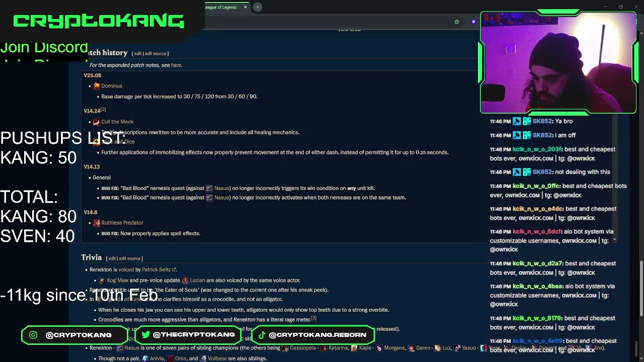Open the Garen champion link
644x362 pixels.
[423, 348]
